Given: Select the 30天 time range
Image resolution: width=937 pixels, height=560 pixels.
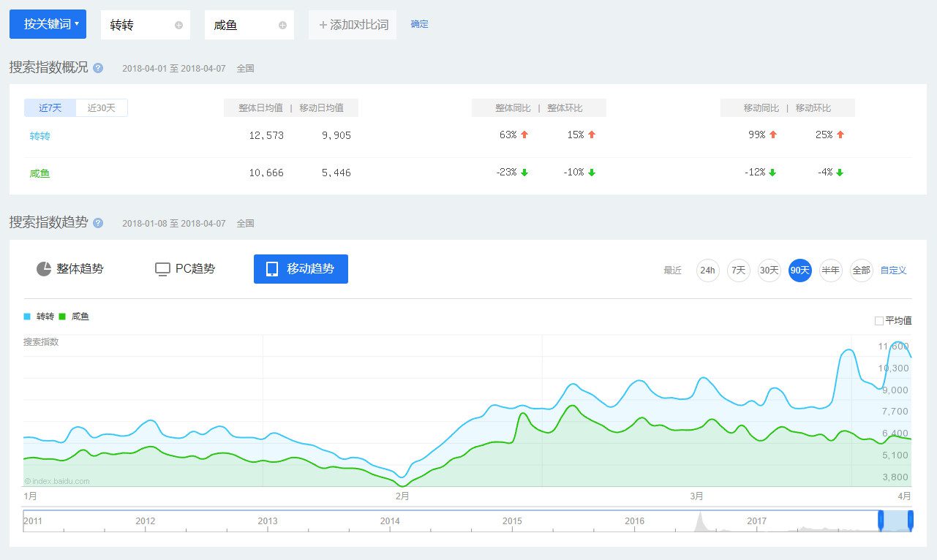Looking at the screenshot, I should point(769,270).
